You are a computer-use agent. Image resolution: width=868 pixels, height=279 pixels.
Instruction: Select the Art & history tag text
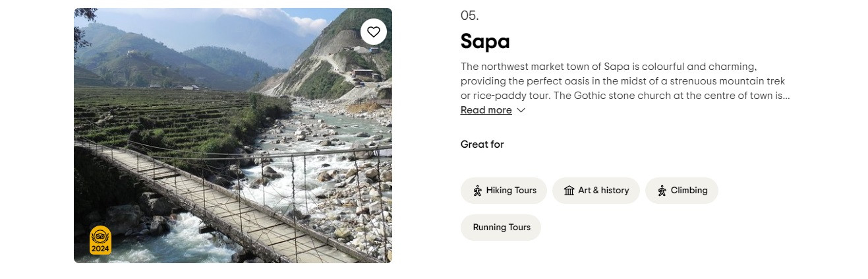pyautogui.click(x=604, y=191)
